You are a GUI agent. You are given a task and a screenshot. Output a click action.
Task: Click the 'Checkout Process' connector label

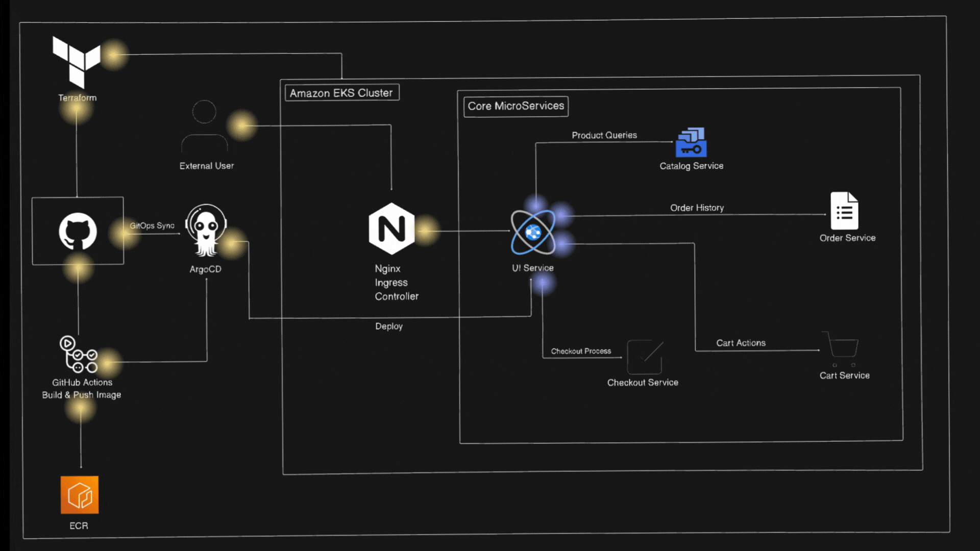coord(581,351)
